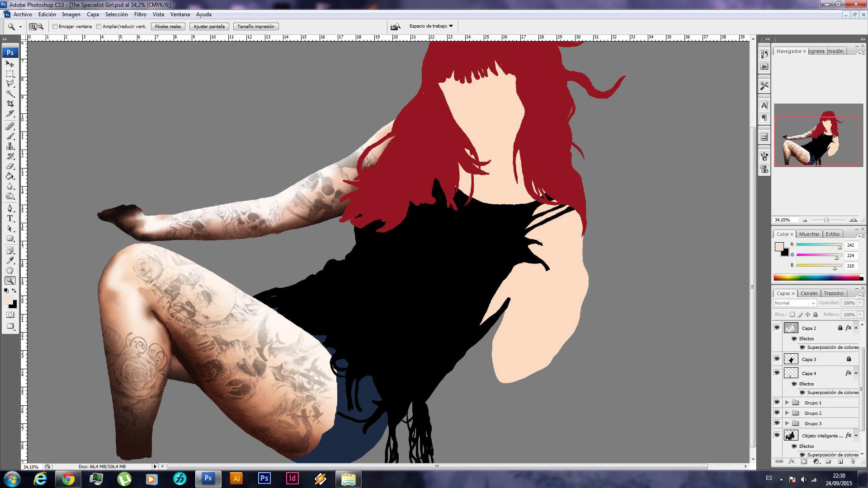The height and width of the screenshot is (488, 868).
Task: Enable the Encajar ventana checkbox
Action: point(55,27)
